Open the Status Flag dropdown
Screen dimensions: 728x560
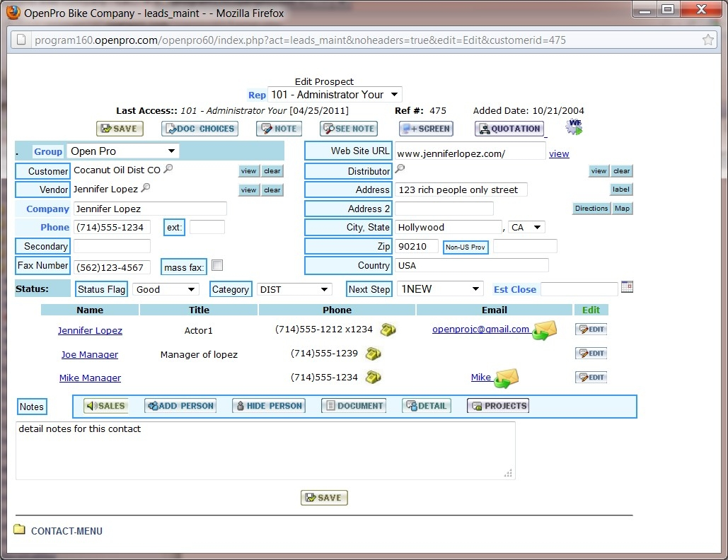point(166,289)
